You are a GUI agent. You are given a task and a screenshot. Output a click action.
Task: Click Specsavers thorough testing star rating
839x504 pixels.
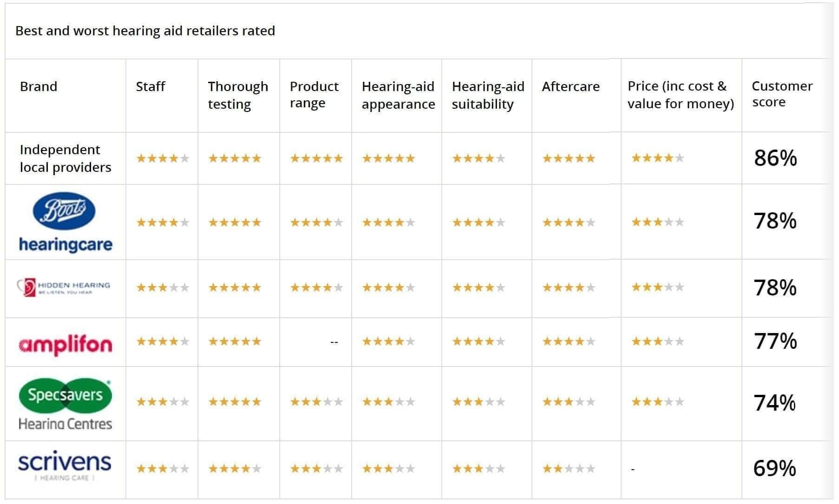(x=235, y=402)
